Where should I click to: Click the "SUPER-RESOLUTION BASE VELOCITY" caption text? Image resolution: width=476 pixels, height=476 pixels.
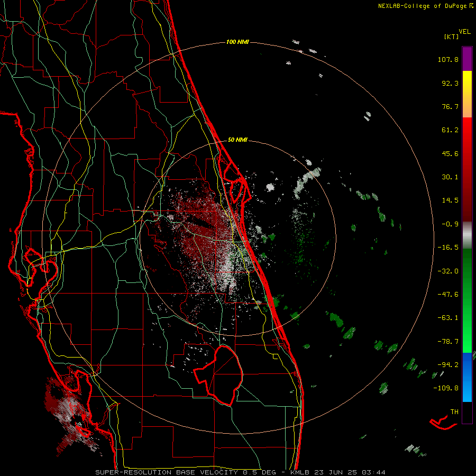[x=167, y=472]
